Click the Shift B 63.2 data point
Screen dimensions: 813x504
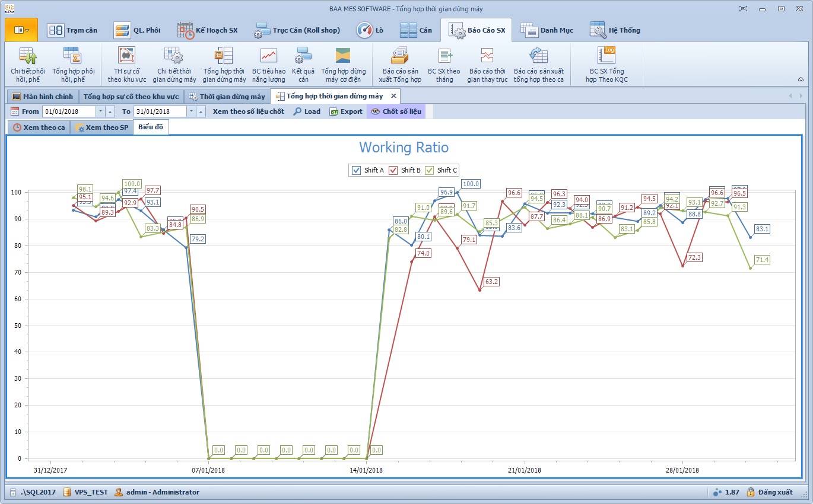479,290
